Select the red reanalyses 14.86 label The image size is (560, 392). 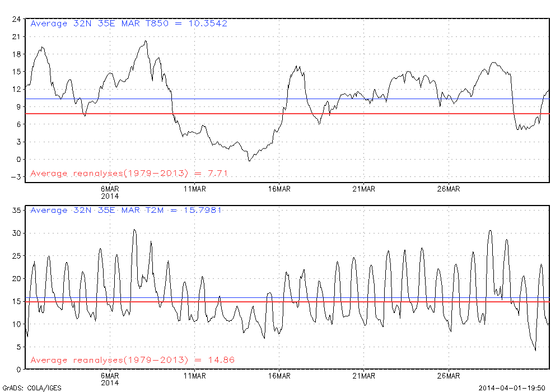pos(132,360)
